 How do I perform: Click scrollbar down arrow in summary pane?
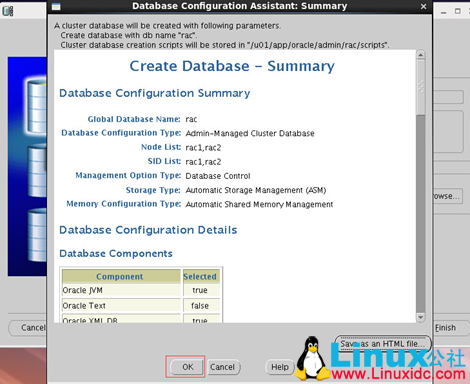point(421,317)
